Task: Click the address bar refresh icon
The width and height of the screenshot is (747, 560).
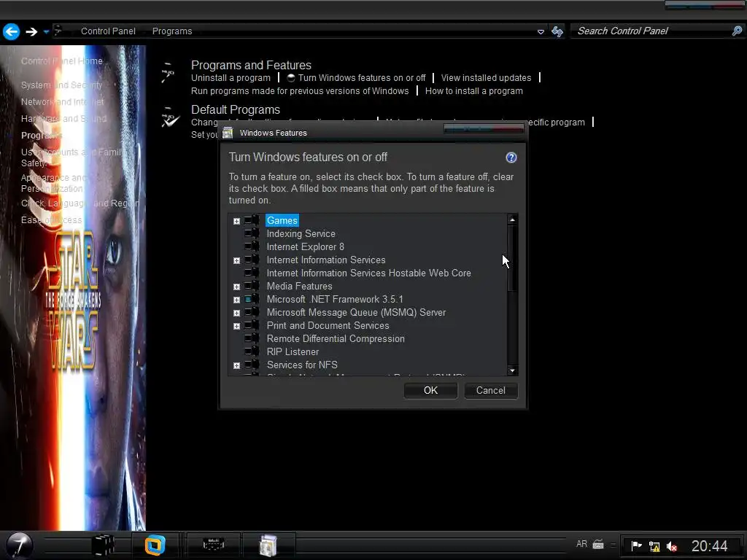Action: (557, 31)
